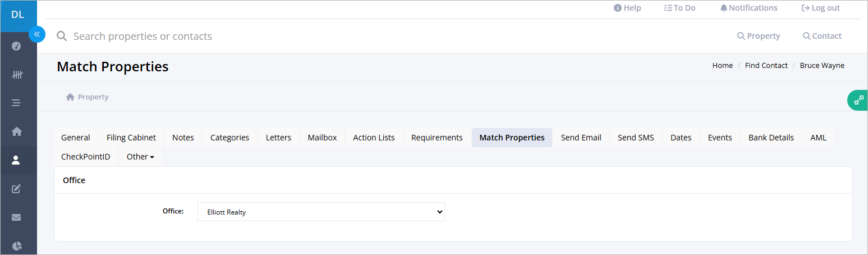Open the Filing Cabinet tab
This screenshot has width=868, height=255.
click(131, 138)
